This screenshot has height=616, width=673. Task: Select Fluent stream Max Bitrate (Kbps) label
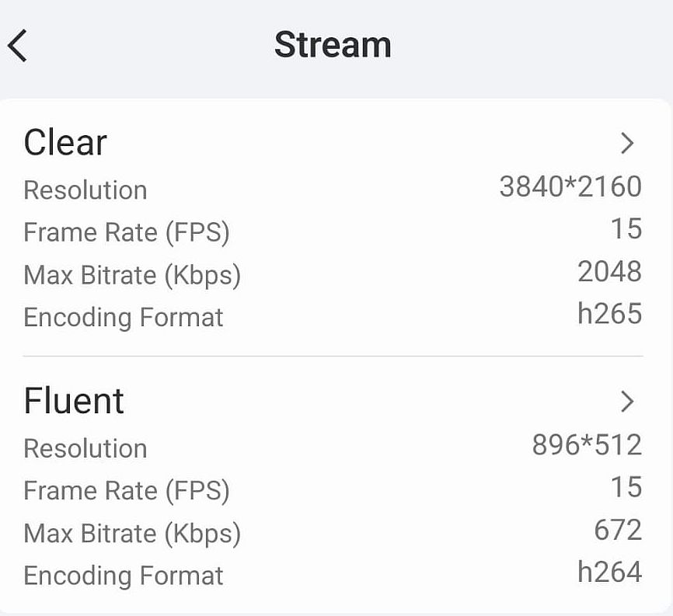tap(132, 534)
